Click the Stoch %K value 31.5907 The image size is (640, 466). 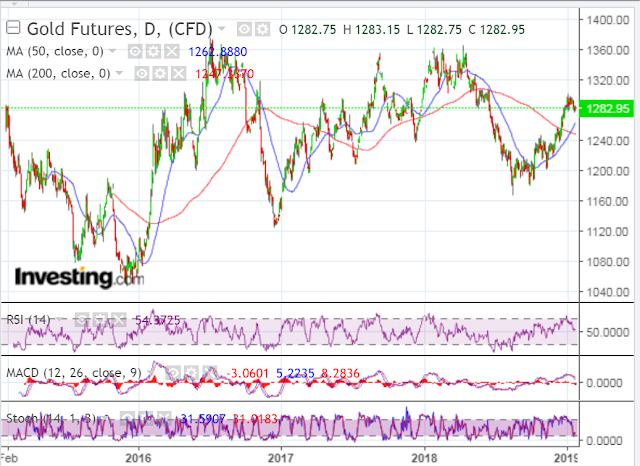click(x=203, y=419)
